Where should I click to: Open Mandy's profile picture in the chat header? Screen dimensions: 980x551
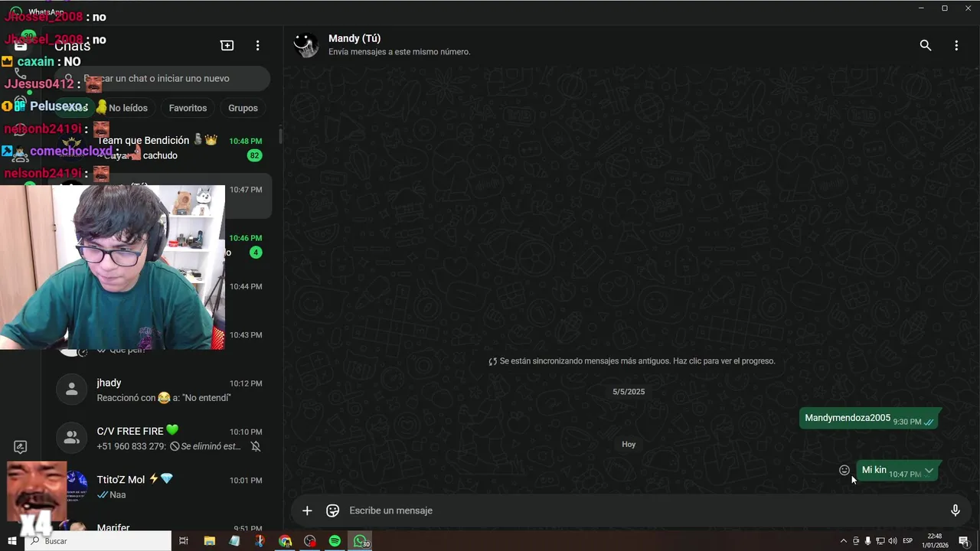306,45
